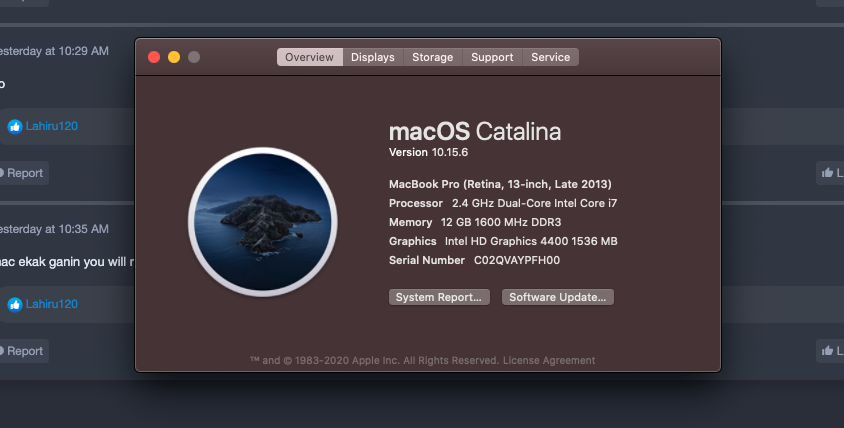This screenshot has width=844, height=428.
Task: Close the About This Mac window
Action: tap(154, 57)
